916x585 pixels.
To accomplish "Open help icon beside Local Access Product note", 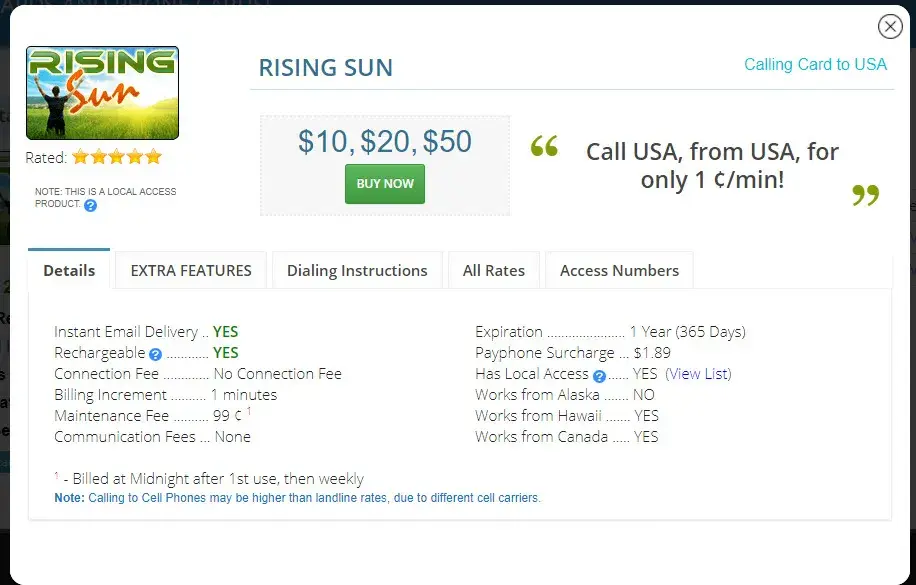I will [91, 205].
